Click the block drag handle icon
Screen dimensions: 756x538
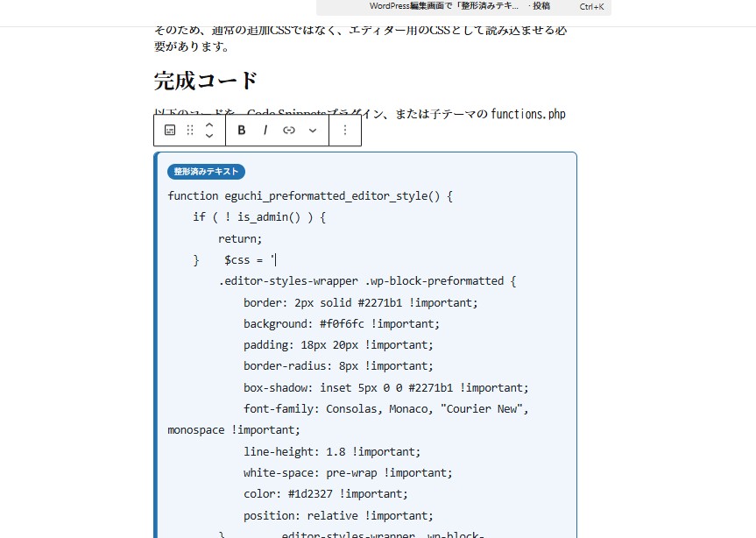pos(190,130)
